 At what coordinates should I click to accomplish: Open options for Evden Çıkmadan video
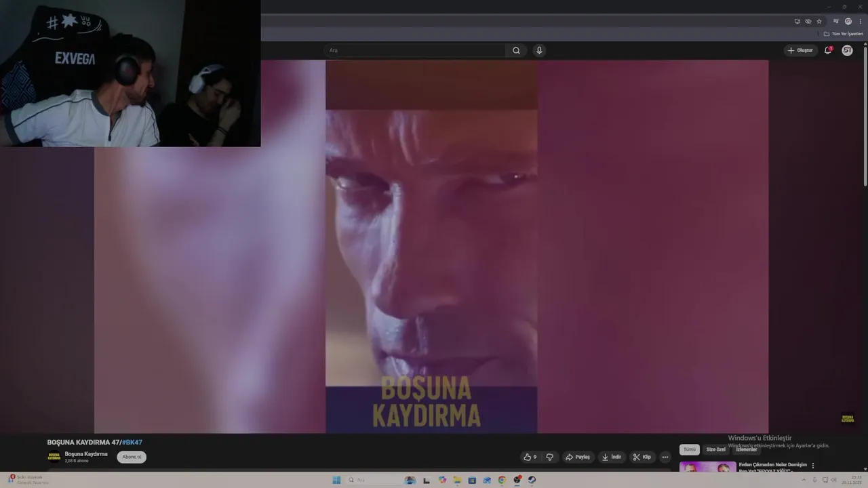tap(813, 466)
